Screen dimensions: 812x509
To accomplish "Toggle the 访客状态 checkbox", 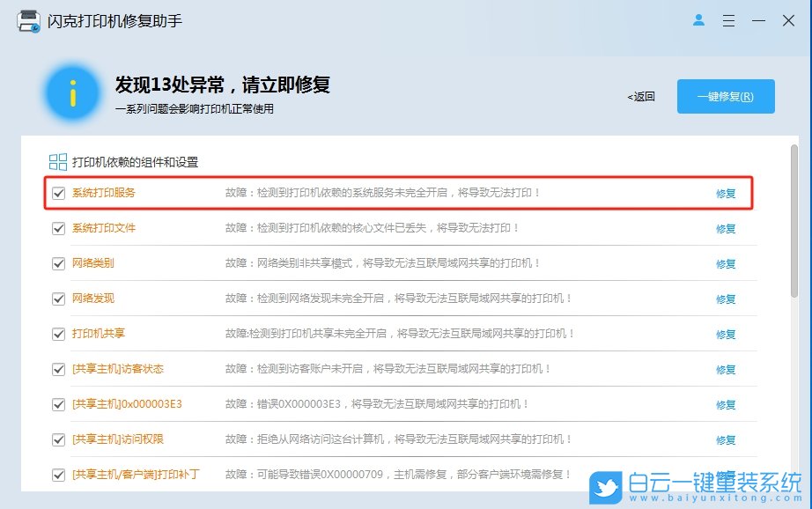I will click(x=57, y=369).
